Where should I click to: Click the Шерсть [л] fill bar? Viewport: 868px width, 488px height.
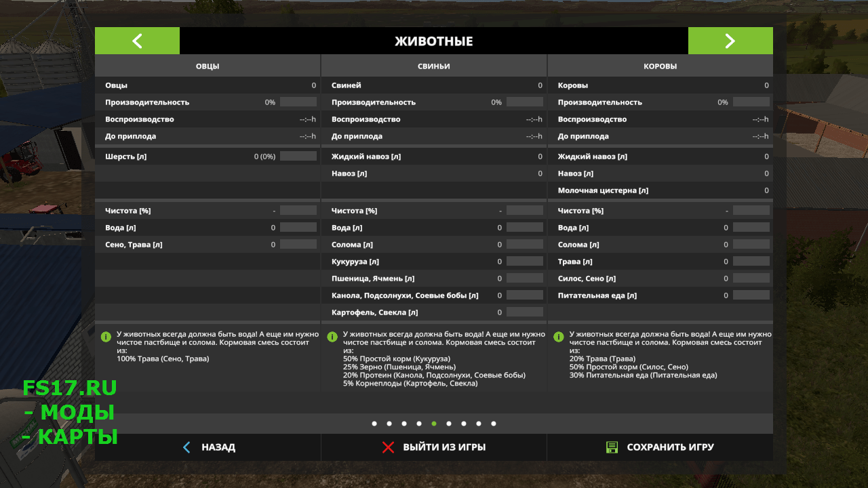[298, 157]
